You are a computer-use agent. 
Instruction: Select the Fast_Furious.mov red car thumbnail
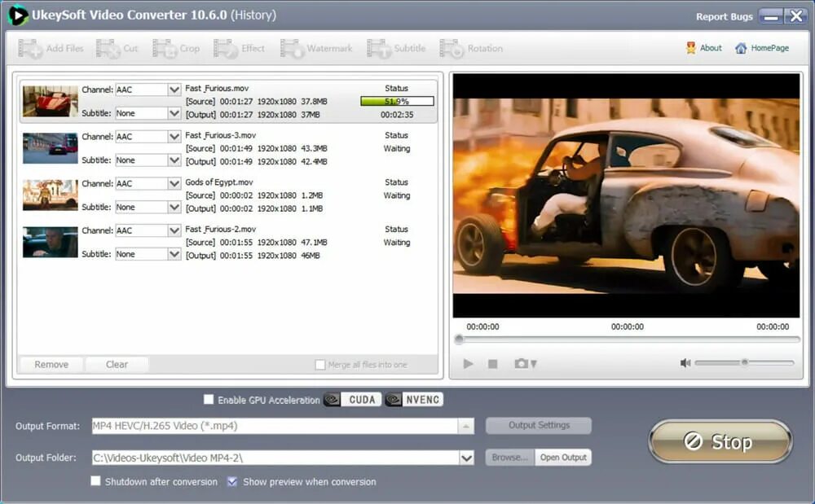[x=50, y=101]
